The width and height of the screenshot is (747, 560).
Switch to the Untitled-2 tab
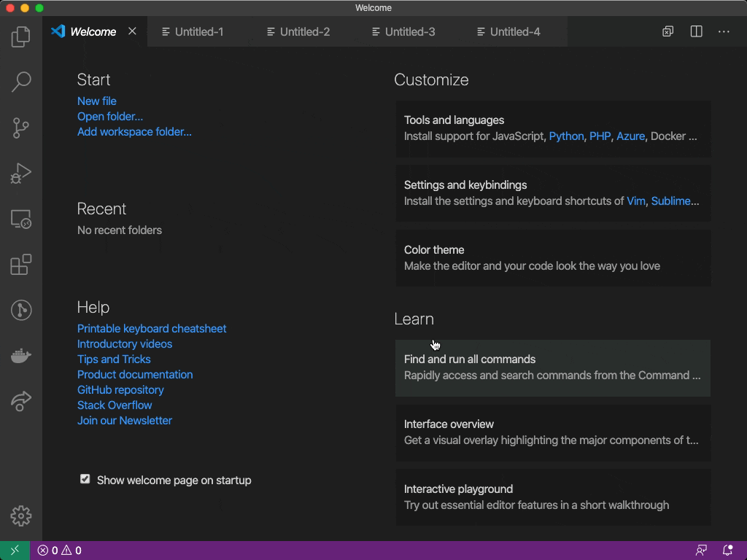pyautogui.click(x=297, y=31)
